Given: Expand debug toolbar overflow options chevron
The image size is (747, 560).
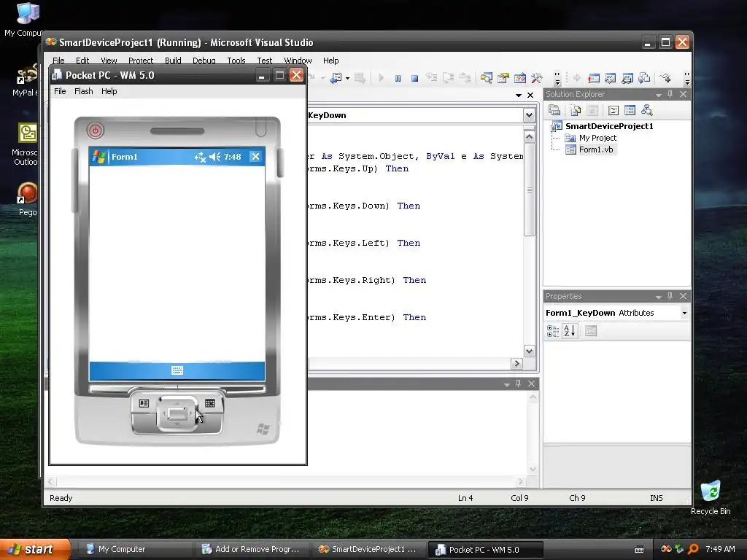Looking at the screenshot, I should pyautogui.click(x=686, y=78).
